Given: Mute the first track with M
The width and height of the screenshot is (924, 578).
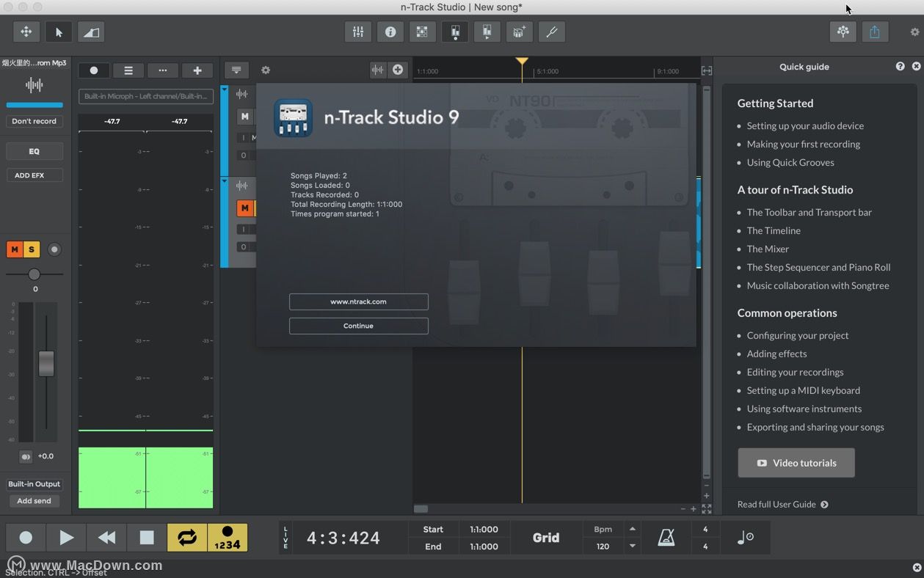Looking at the screenshot, I should (244, 116).
